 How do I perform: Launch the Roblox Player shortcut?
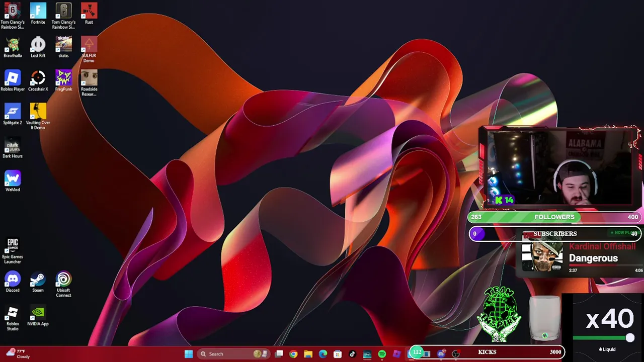[13, 81]
